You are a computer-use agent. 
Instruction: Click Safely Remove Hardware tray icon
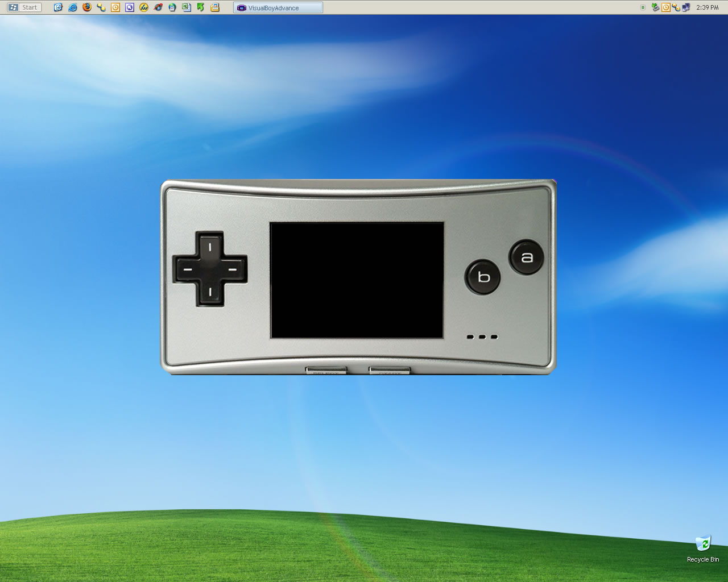[x=655, y=7]
